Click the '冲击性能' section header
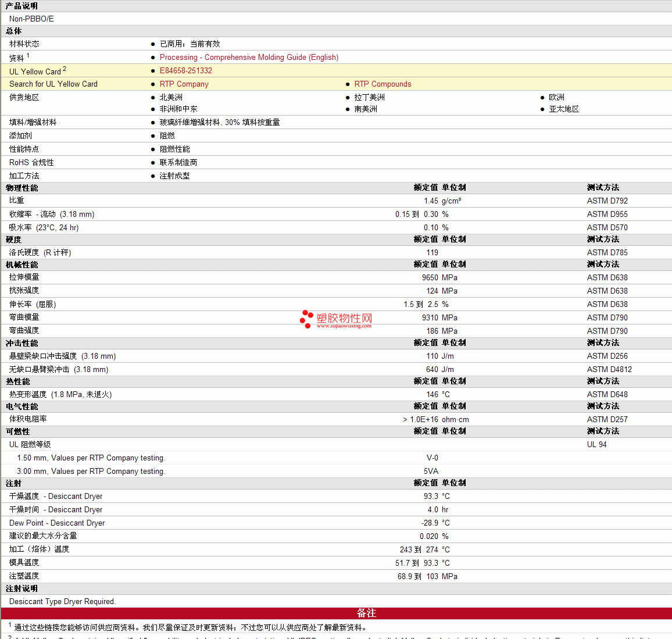 coord(22,343)
